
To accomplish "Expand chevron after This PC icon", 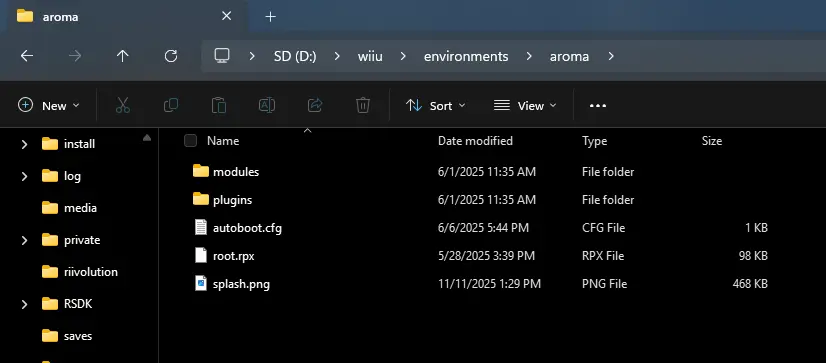I will tap(252, 56).
